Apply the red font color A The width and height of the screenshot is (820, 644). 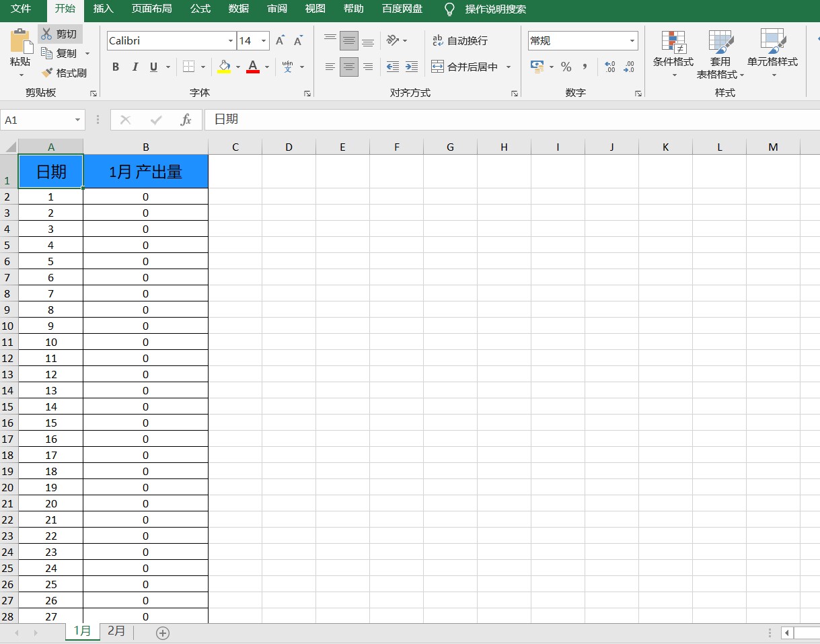253,67
